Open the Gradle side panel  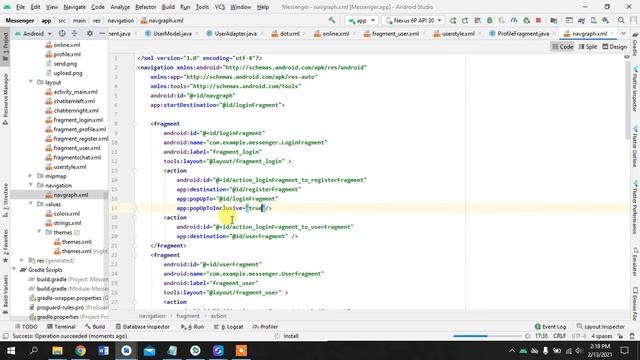[x=635, y=45]
